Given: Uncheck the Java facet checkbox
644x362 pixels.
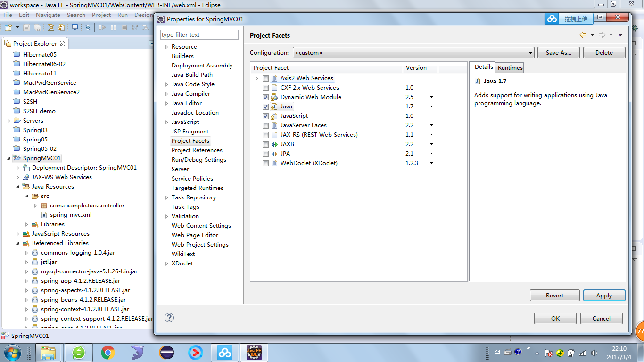Looking at the screenshot, I should tap(266, 107).
